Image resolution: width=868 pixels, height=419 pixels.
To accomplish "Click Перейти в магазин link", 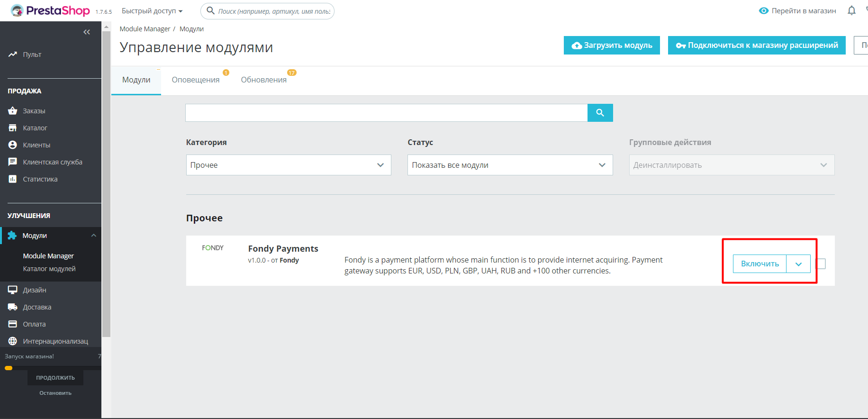I will [x=804, y=11].
